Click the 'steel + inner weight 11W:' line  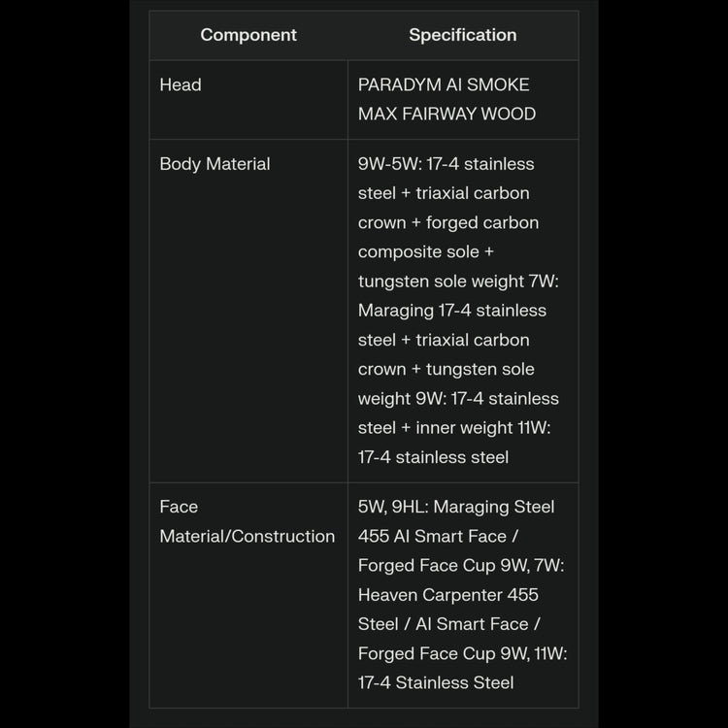[x=454, y=427]
